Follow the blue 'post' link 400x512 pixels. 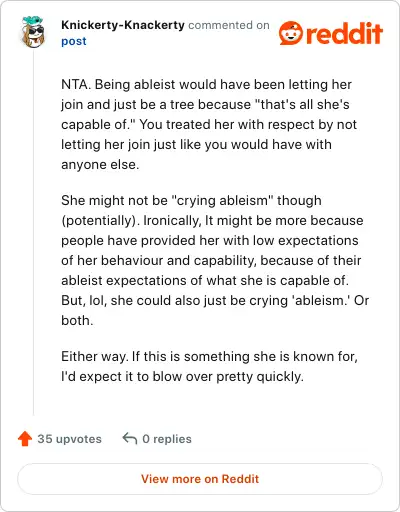pos(74,41)
